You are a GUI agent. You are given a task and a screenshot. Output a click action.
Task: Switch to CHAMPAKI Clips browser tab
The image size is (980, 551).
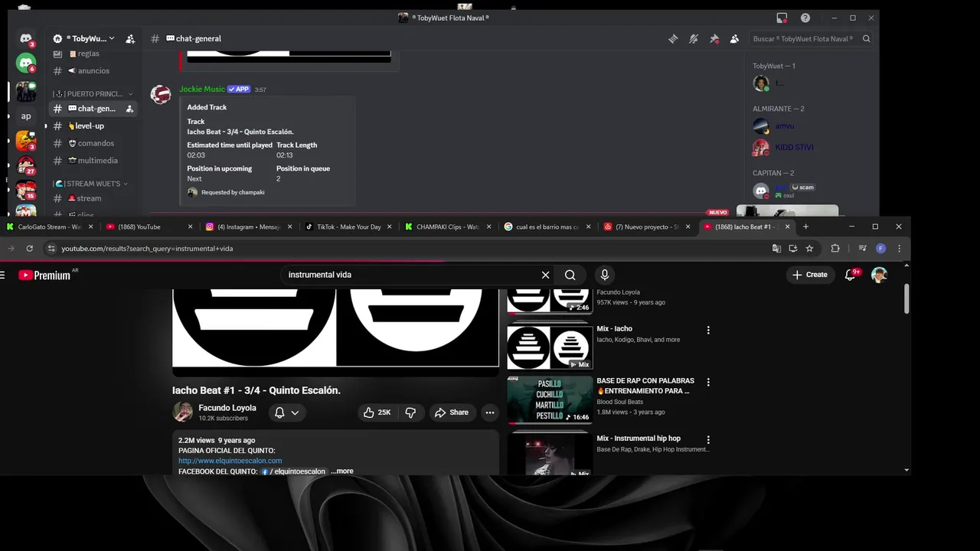pyautogui.click(x=449, y=227)
